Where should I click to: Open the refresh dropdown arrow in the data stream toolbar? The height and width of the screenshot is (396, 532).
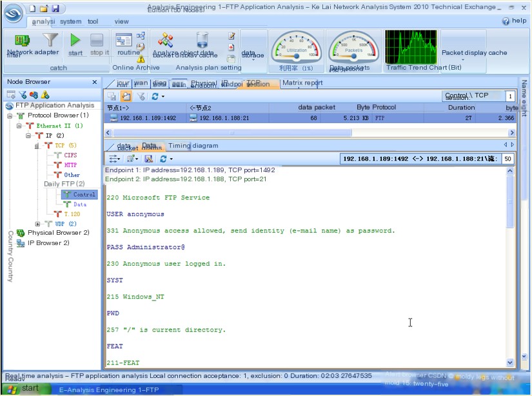(172, 159)
